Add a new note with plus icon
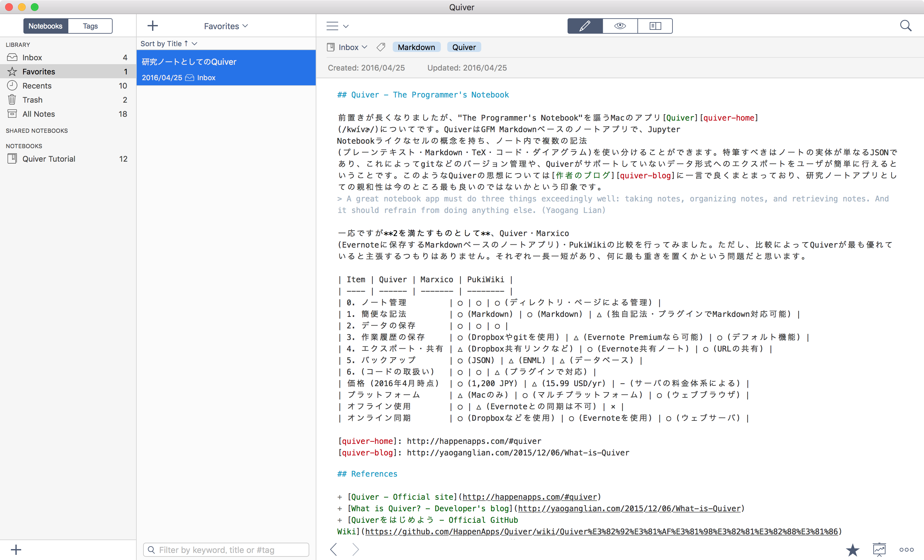Screen dimensions: 924x560 click(152, 26)
